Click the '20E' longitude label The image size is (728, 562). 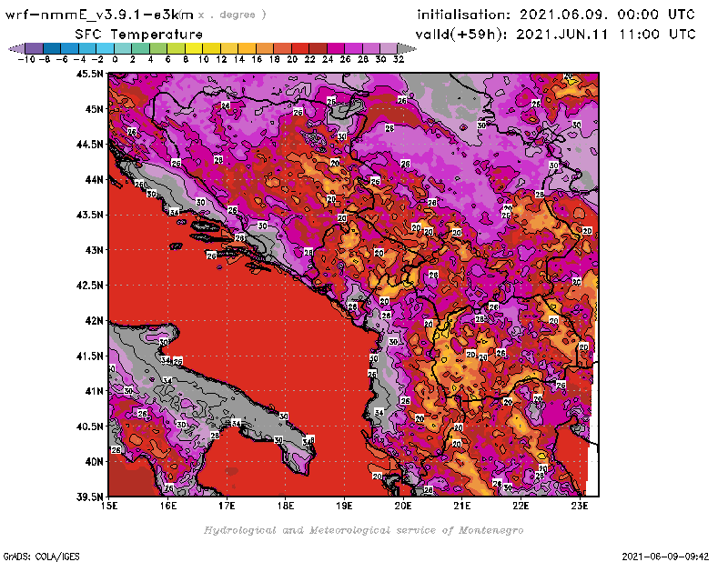click(403, 506)
